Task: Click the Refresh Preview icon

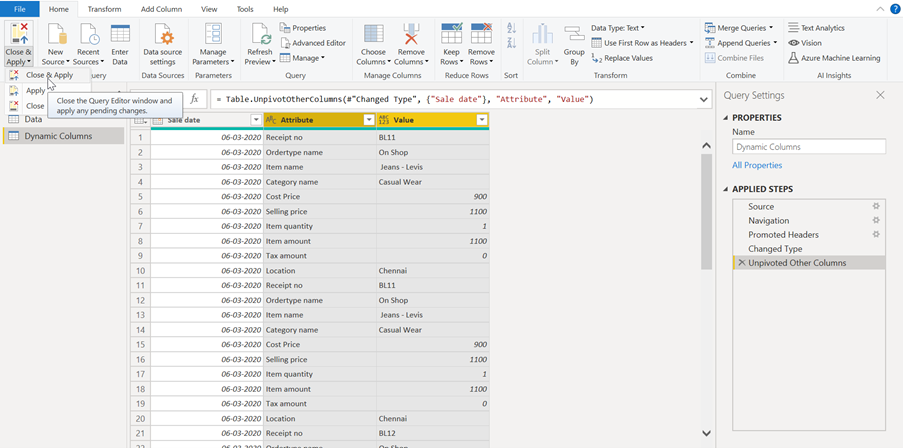Action: [x=261, y=34]
